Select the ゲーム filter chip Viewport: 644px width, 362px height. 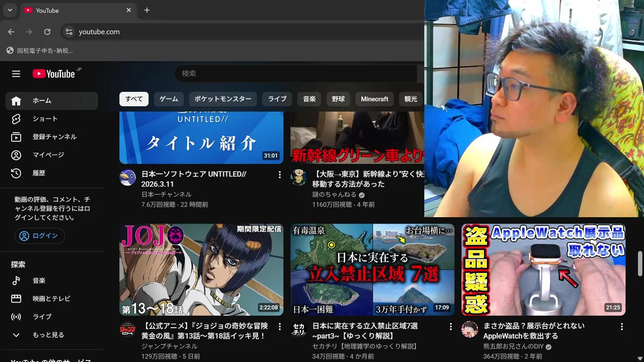point(169,99)
